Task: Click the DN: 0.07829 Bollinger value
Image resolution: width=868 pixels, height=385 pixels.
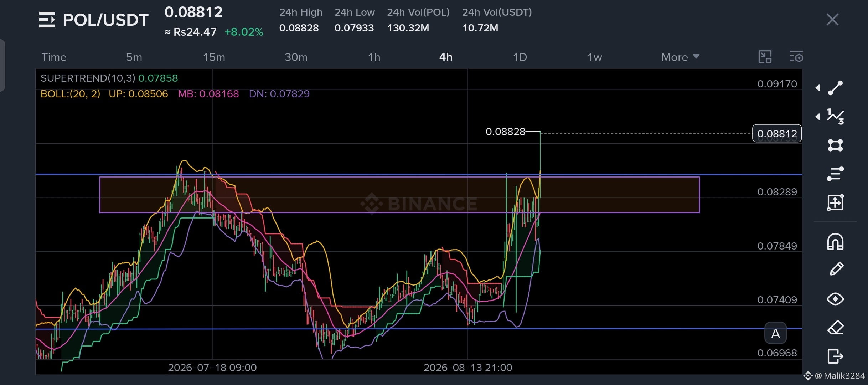Action: point(279,94)
